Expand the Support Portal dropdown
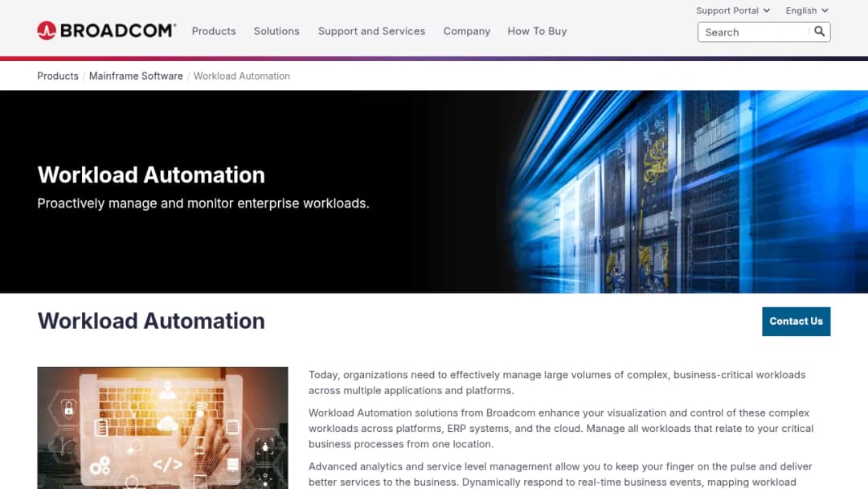The width and height of the screenshot is (868, 489). tap(733, 10)
